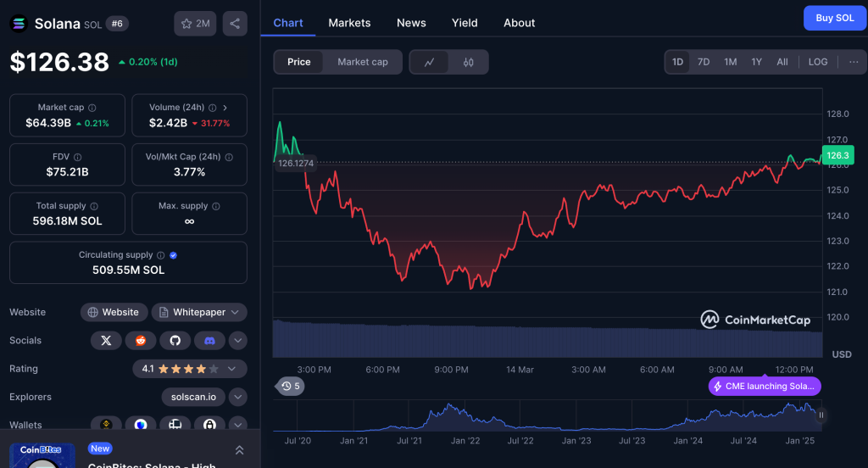Click the 126.1274 opening price label

coord(296,164)
